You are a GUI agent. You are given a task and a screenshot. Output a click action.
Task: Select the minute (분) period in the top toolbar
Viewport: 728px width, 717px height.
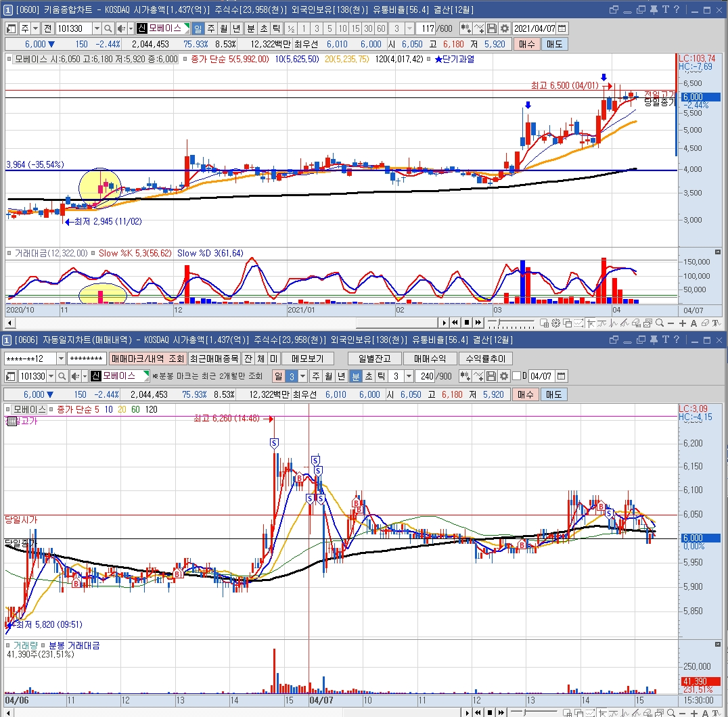(251, 29)
